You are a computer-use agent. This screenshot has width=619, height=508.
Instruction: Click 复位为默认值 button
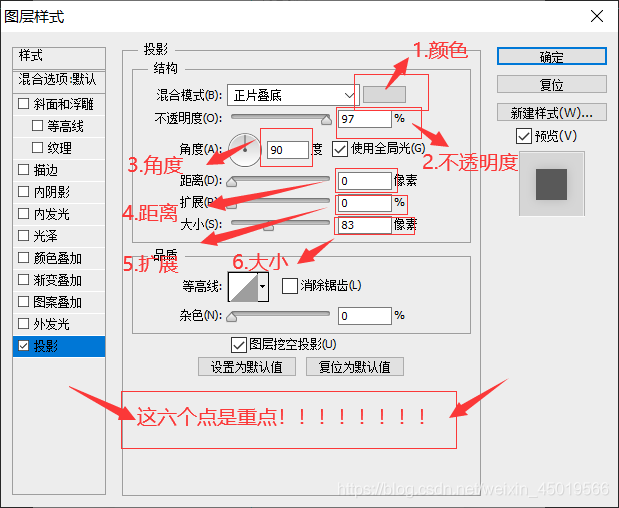point(355,367)
